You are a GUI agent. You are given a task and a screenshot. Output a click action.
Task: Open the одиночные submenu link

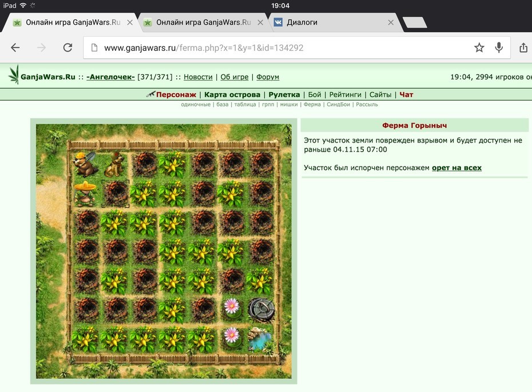click(x=196, y=105)
